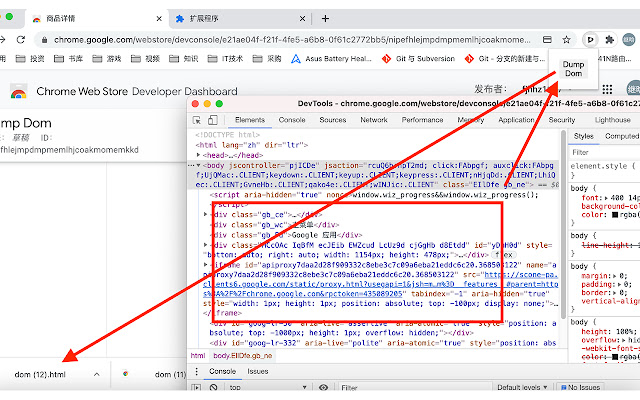Expand the div class gb_ce node
Image resolution: width=640 pixels, height=400 pixels.
[x=206, y=214]
